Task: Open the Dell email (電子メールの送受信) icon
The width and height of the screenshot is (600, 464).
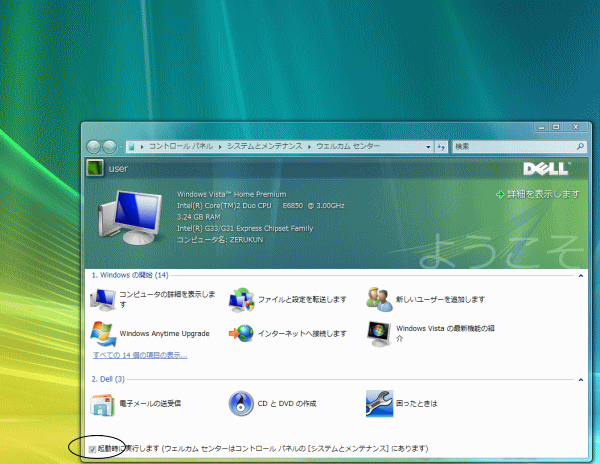Action: click(103, 404)
